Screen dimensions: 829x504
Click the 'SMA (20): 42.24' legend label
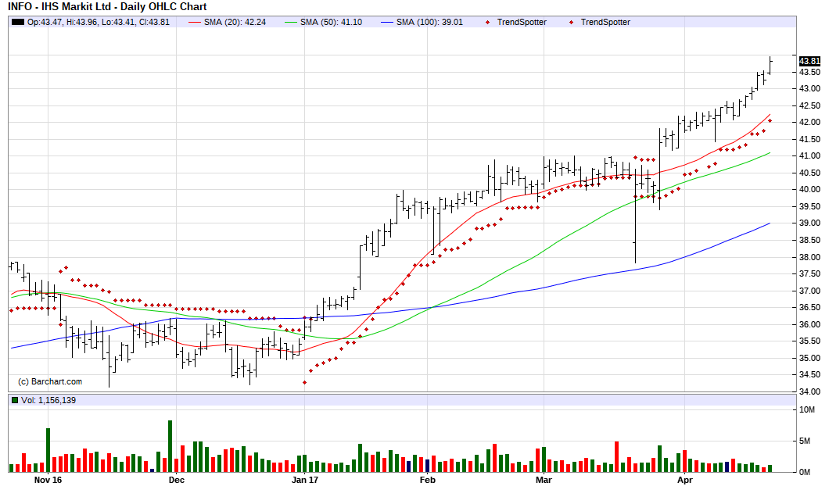pyautogui.click(x=235, y=22)
